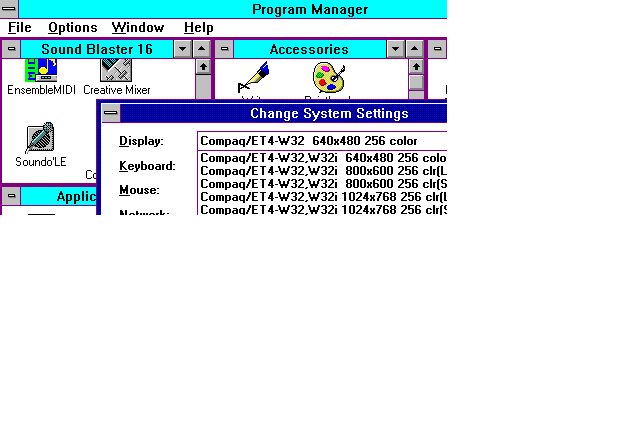Click Accessories window scroll up arrow
Viewport: 640px width, 442px height.
point(416,67)
